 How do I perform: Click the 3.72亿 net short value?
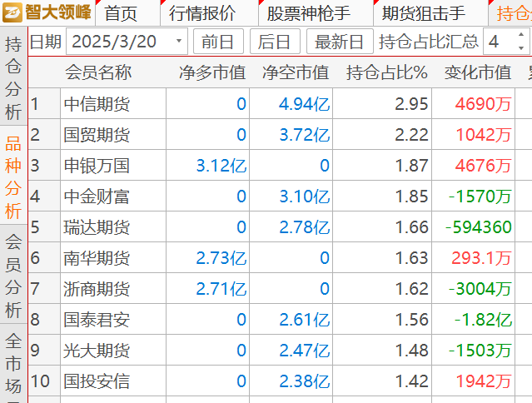pyautogui.click(x=305, y=135)
